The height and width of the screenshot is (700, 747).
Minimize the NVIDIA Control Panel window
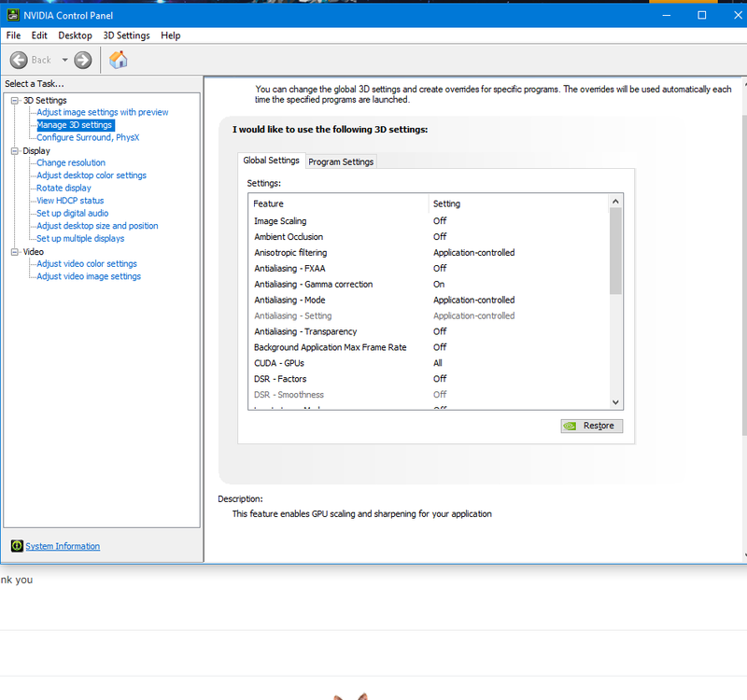click(x=667, y=15)
